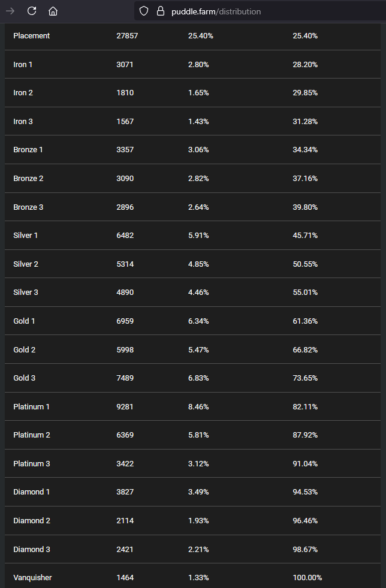The height and width of the screenshot is (588, 386).
Task: Select the Placement row label
Action: point(32,35)
